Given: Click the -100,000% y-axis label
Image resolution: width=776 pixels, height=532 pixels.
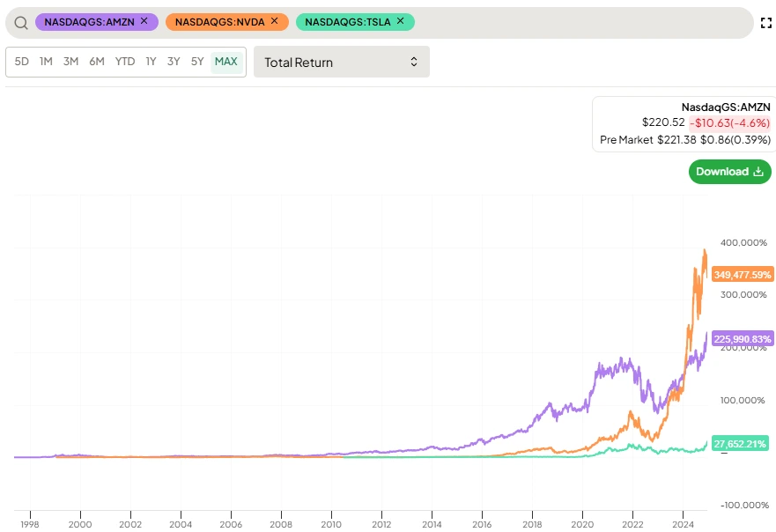Looking at the screenshot, I should (744, 505).
